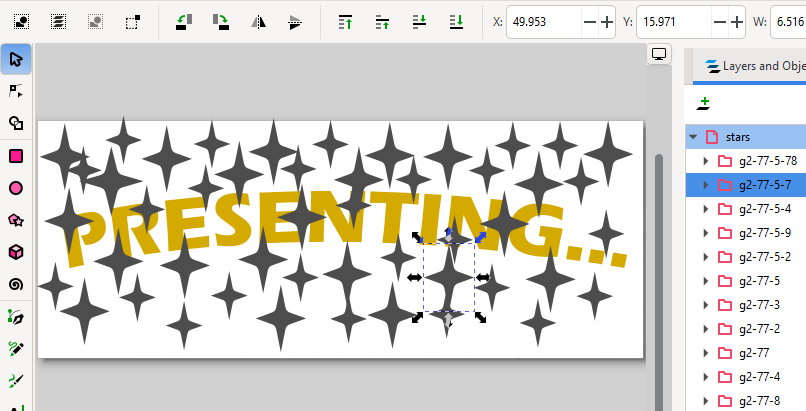
Task: Flip selection horizontally
Action: [x=258, y=22]
